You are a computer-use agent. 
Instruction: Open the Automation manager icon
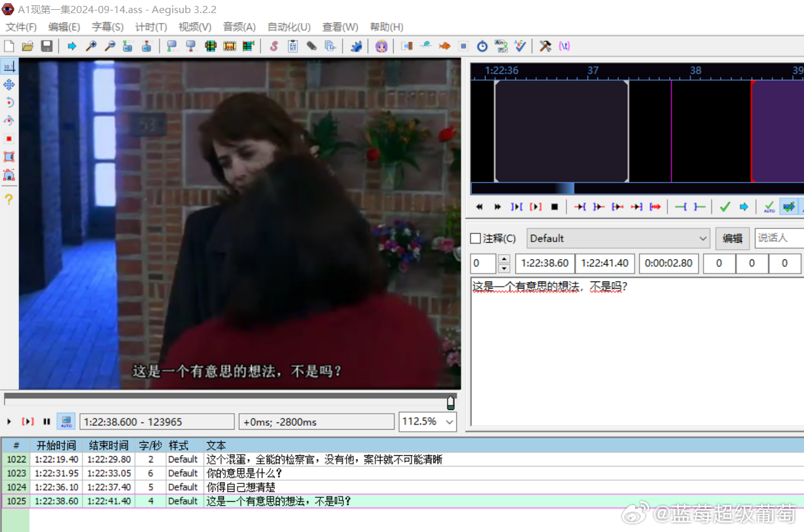[356, 46]
